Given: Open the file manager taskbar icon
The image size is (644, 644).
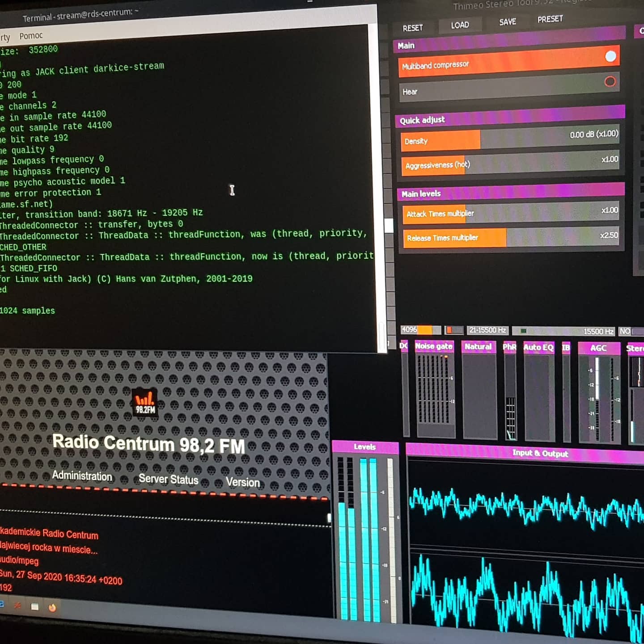Looking at the screenshot, I should click(x=34, y=606).
